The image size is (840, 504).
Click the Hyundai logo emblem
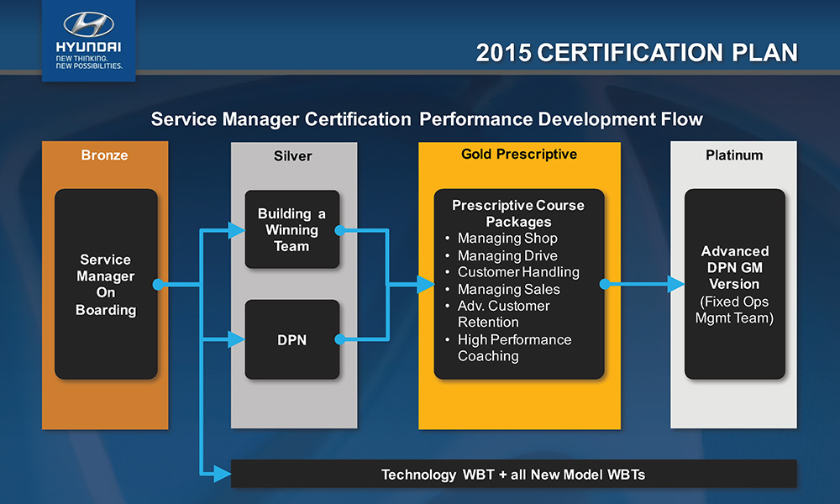[x=87, y=24]
